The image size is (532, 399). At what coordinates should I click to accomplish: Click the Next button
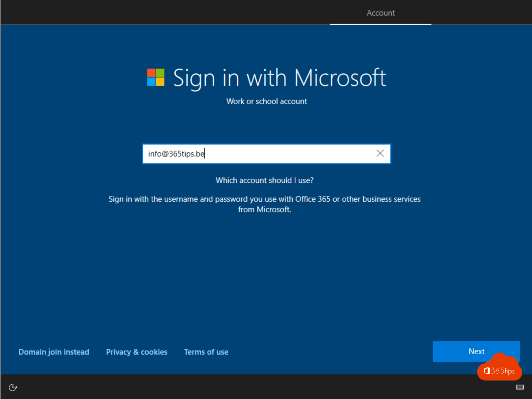click(x=476, y=351)
